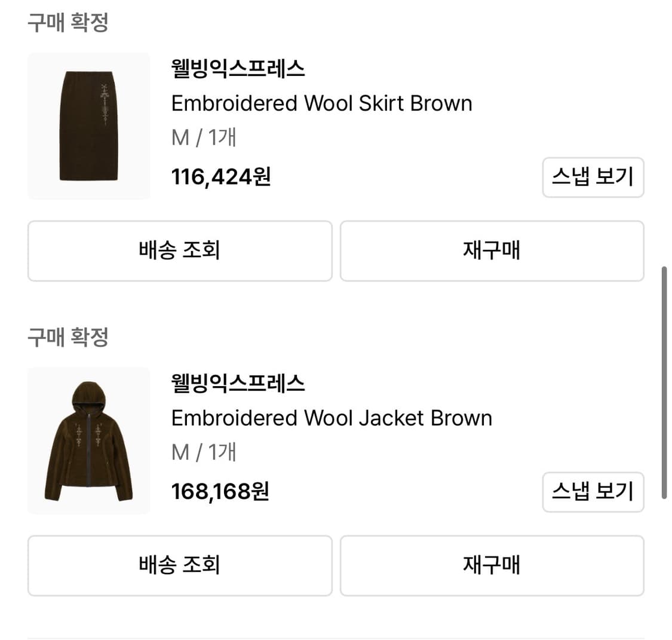Click the 구매 확정 status above the jacket

click(67, 337)
